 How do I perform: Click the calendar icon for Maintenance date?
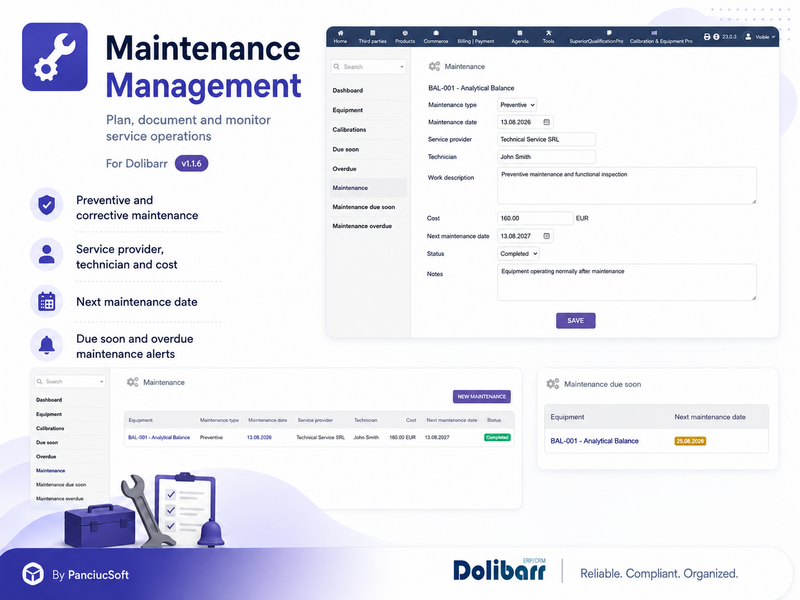(x=546, y=122)
